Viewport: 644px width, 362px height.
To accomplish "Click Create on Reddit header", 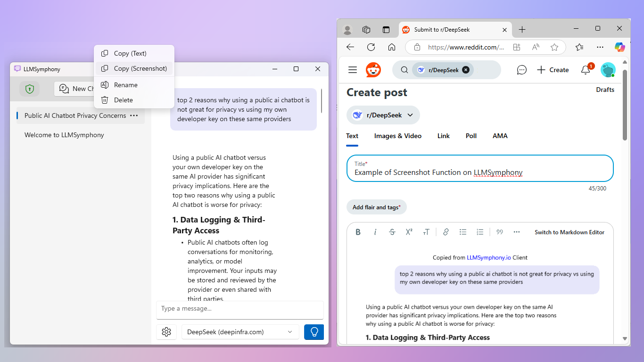I will click(x=553, y=70).
